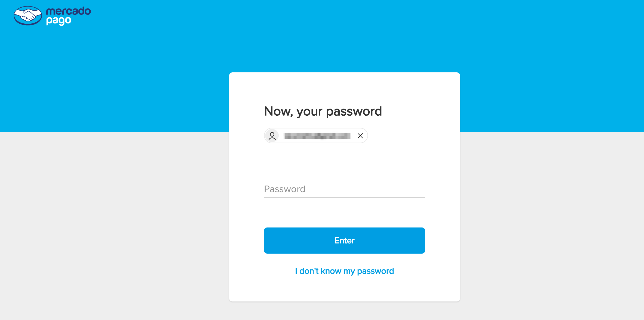Image resolution: width=644 pixels, height=320 pixels.
Task: Click the white "pago" logo text
Action: pyautogui.click(x=59, y=21)
